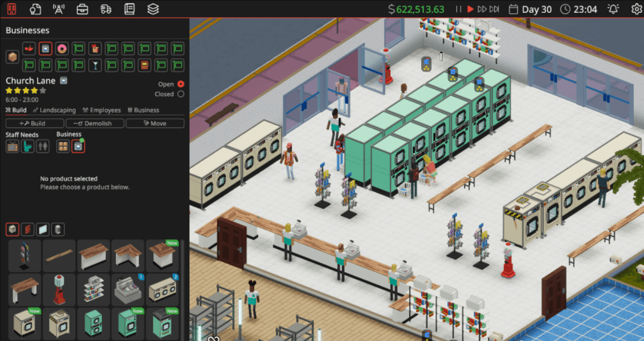The width and height of the screenshot is (644, 341).
Task: Click the toilet staff needs icon
Action: pyautogui.click(x=27, y=146)
